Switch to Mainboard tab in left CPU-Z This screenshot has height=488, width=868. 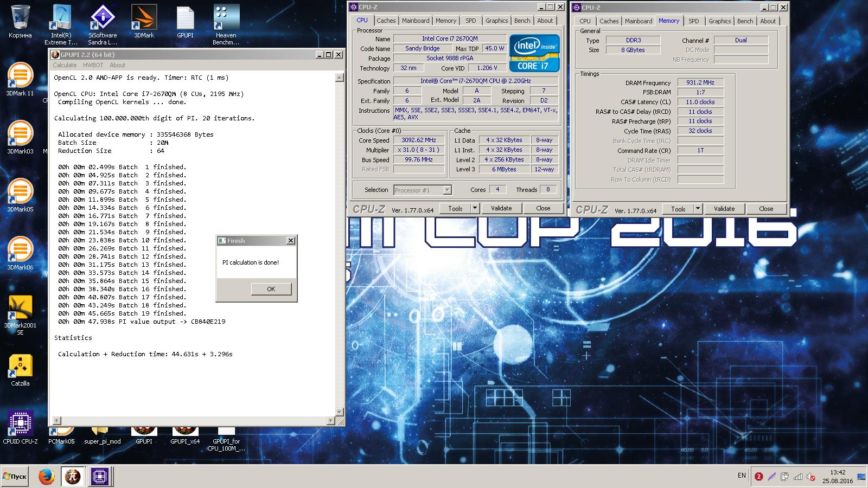[x=416, y=21]
